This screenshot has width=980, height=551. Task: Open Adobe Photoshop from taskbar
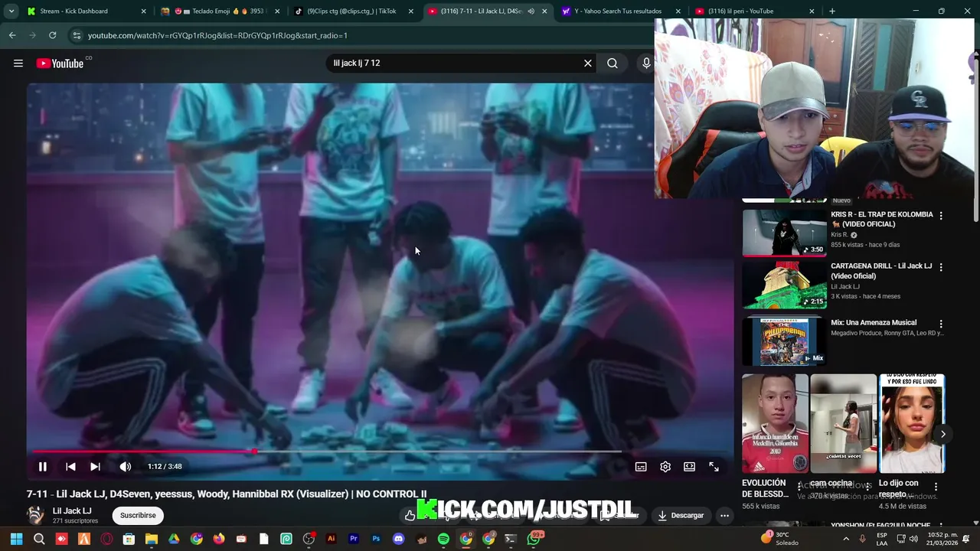click(376, 539)
